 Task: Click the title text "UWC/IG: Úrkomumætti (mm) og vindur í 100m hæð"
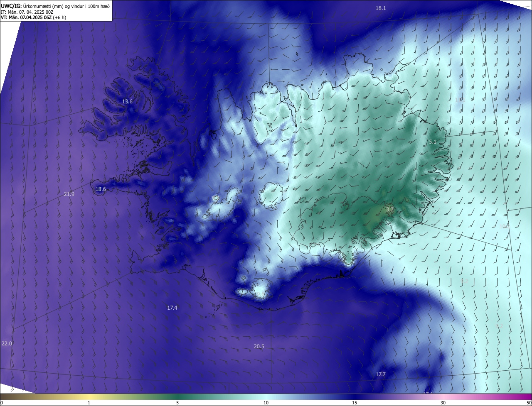click(55, 6)
